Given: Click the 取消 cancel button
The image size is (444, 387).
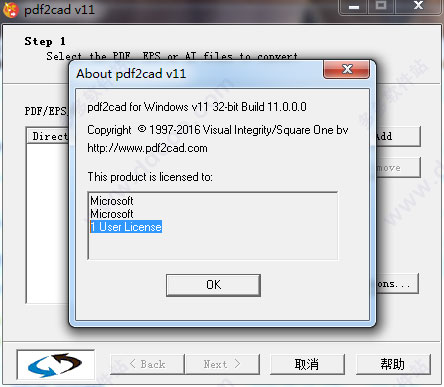Looking at the screenshot, I should [x=307, y=364].
